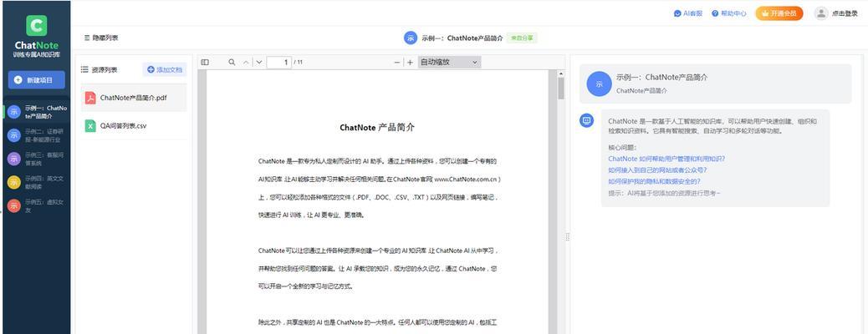Screen dimensions: 868x334
Task: Open the 帮助中心 help center
Action: 729,13
